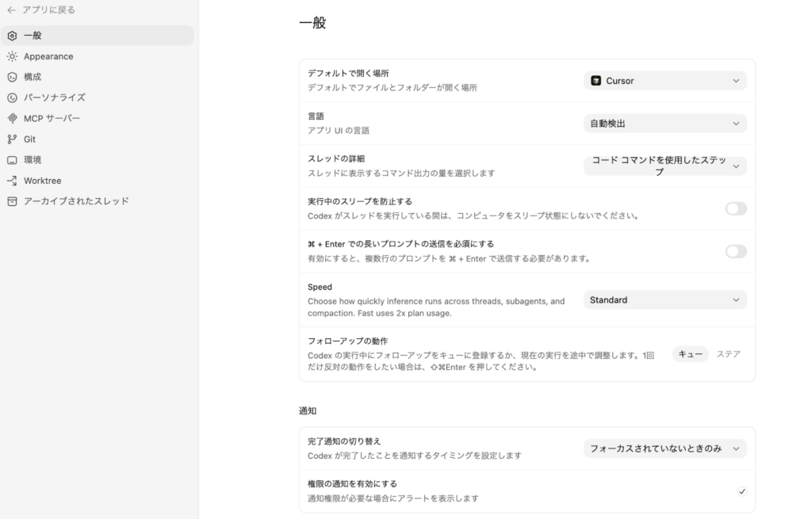Image resolution: width=812 pixels, height=519 pixels.
Task: Open 構成 via its sidebar icon
Action: 11,76
